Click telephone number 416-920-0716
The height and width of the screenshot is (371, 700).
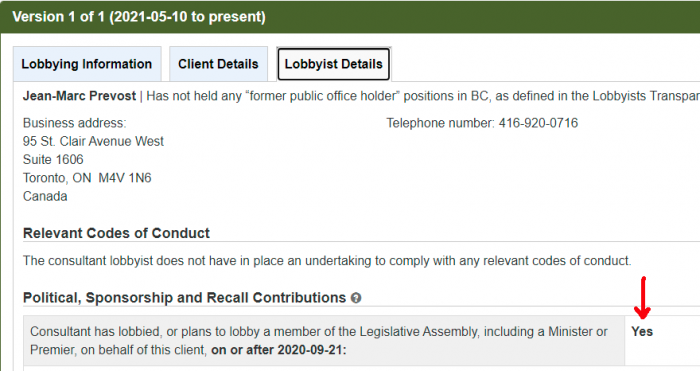(x=538, y=123)
